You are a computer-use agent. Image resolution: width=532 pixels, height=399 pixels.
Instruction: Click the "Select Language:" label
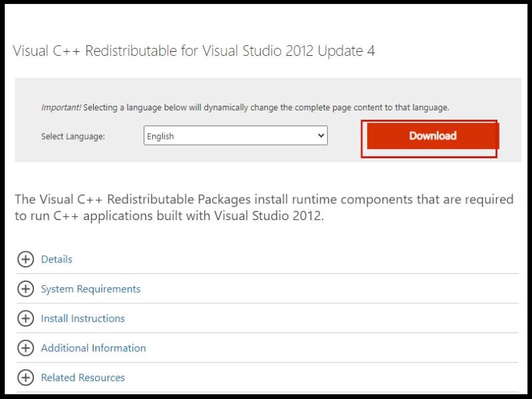pyautogui.click(x=73, y=136)
